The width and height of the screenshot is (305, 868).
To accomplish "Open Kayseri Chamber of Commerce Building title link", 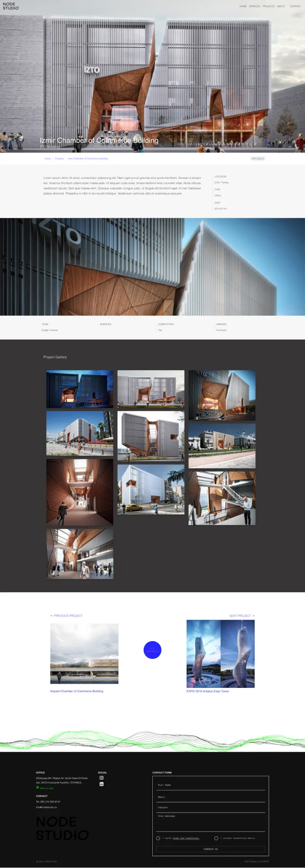I will point(77,691).
